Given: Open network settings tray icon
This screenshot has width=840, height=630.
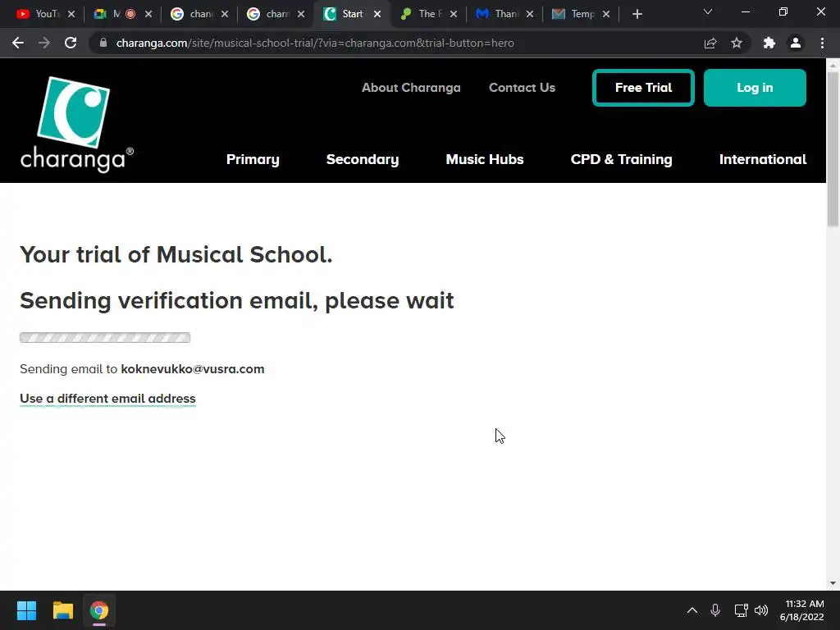Looking at the screenshot, I should pyautogui.click(x=741, y=610).
